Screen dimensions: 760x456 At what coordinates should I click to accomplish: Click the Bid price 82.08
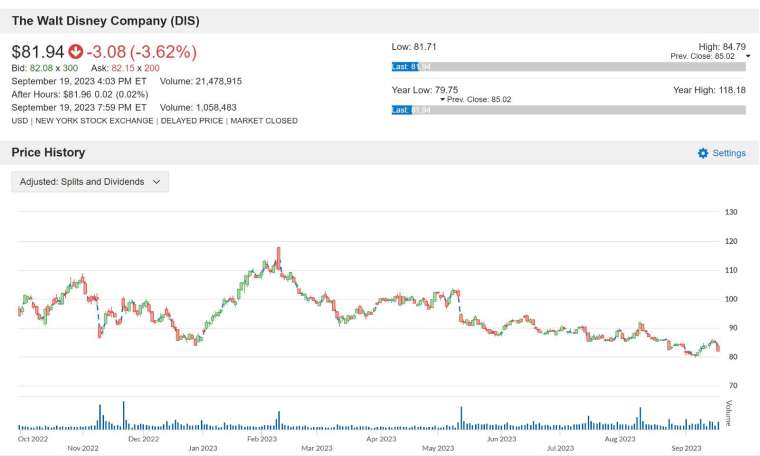point(41,68)
